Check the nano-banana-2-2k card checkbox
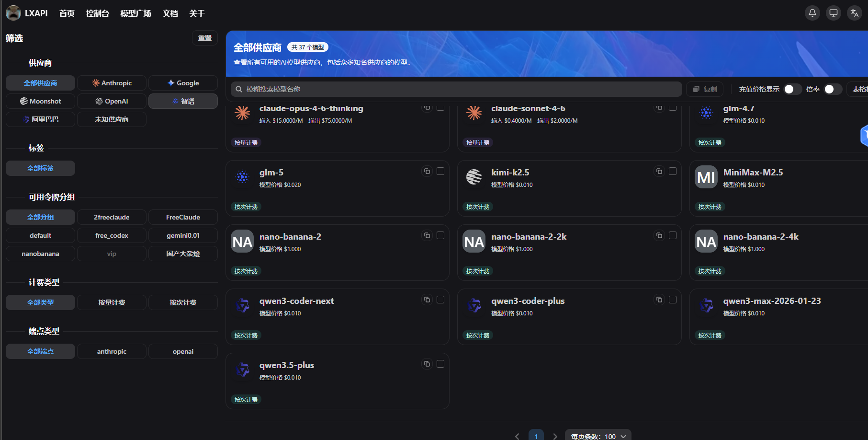The height and width of the screenshot is (440, 868). point(673,235)
